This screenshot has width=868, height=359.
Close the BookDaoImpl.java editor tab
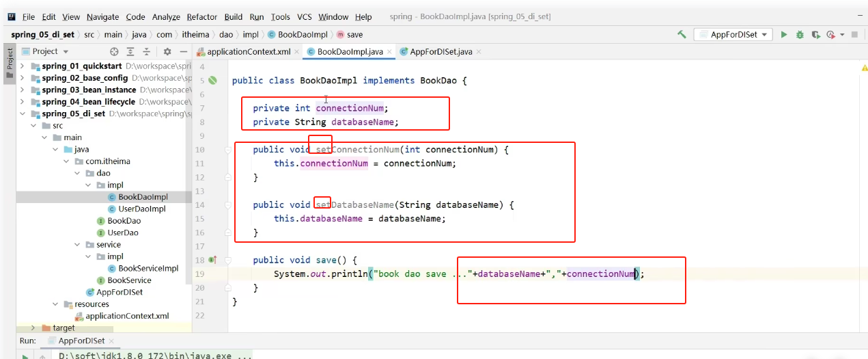click(391, 52)
